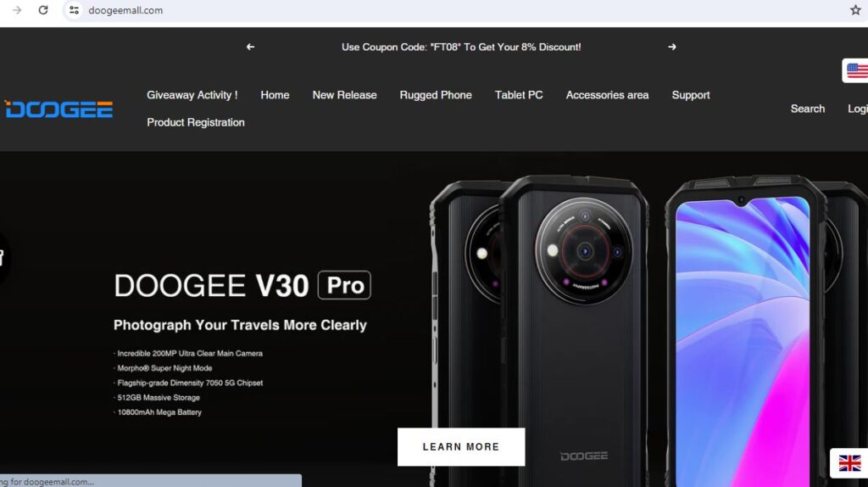Open the UK flag language selector

click(849, 462)
